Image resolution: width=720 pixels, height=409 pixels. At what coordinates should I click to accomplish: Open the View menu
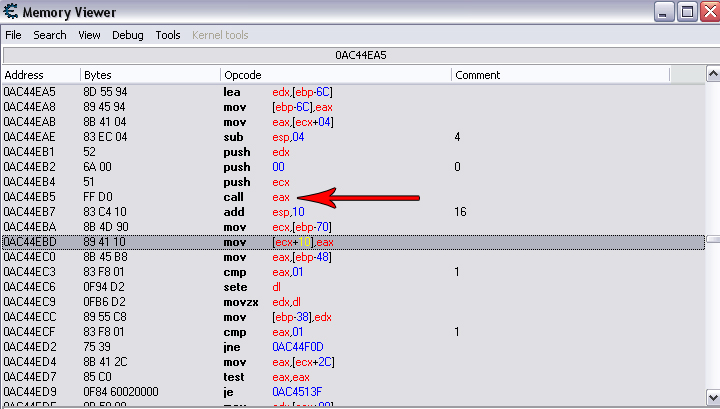89,35
